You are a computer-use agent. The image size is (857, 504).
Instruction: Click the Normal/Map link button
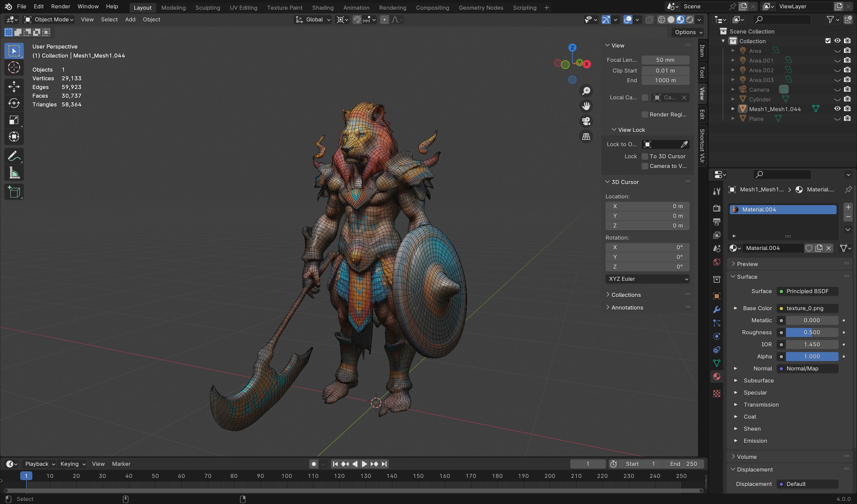[807, 369]
